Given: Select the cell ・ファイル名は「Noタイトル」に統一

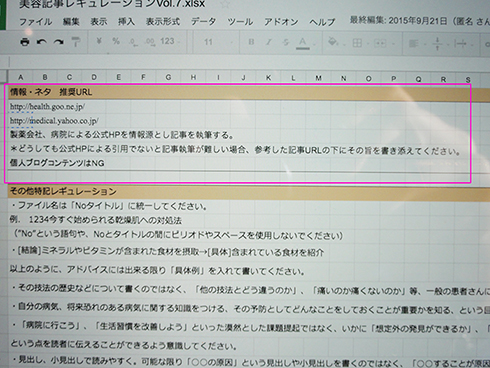Looking at the screenshot, I should (x=109, y=206).
